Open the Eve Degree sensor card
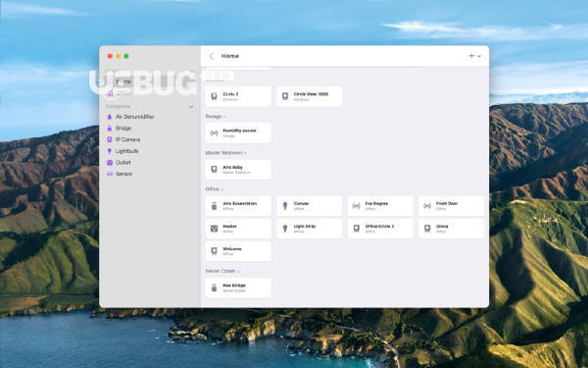 [x=380, y=206]
